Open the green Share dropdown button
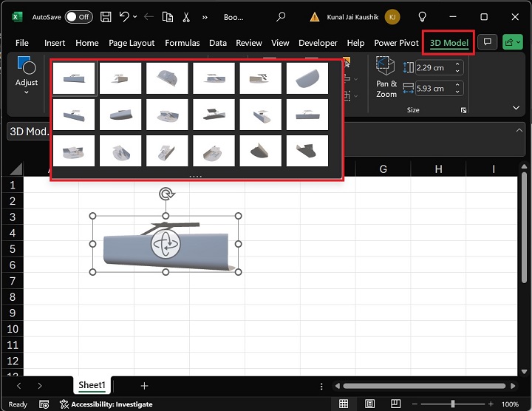The width and height of the screenshot is (532, 411). [x=512, y=43]
